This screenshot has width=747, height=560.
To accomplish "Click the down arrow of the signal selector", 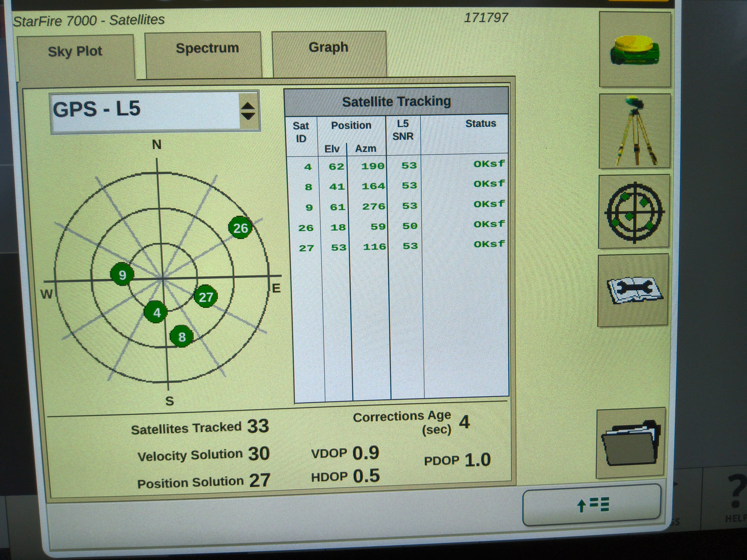I will 249,116.
